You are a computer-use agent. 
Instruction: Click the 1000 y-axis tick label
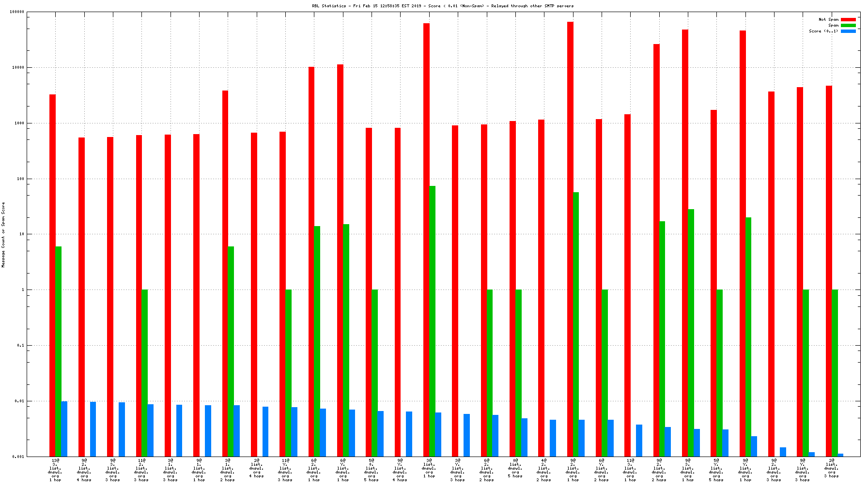tap(18, 123)
